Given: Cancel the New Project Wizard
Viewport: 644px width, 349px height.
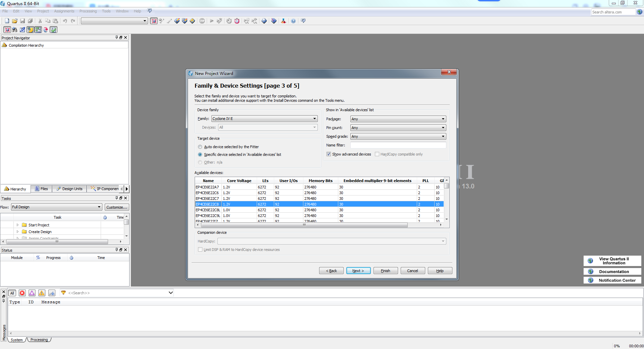Looking at the screenshot, I should 413,271.
